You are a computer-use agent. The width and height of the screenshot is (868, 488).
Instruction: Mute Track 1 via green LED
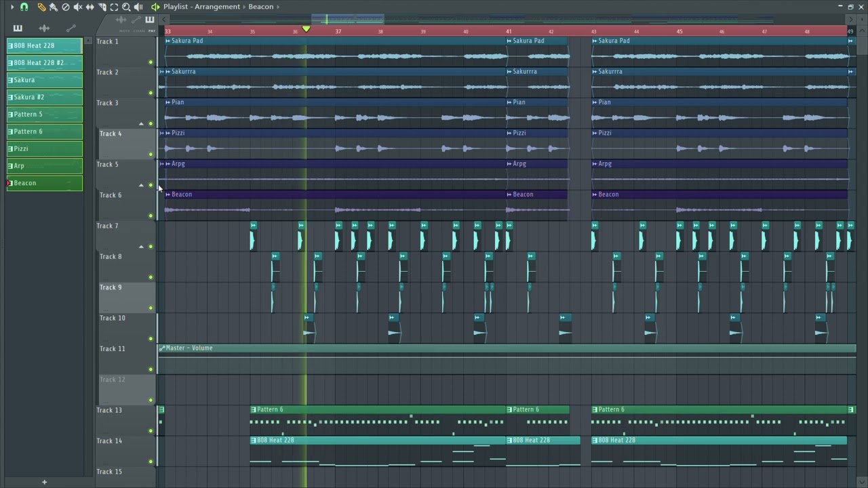click(151, 62)
